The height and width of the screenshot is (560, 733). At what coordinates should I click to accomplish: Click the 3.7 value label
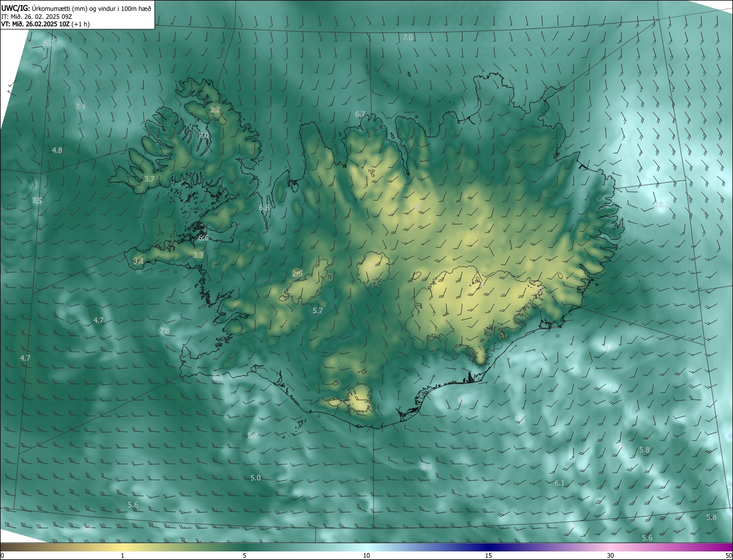(149, 179)
